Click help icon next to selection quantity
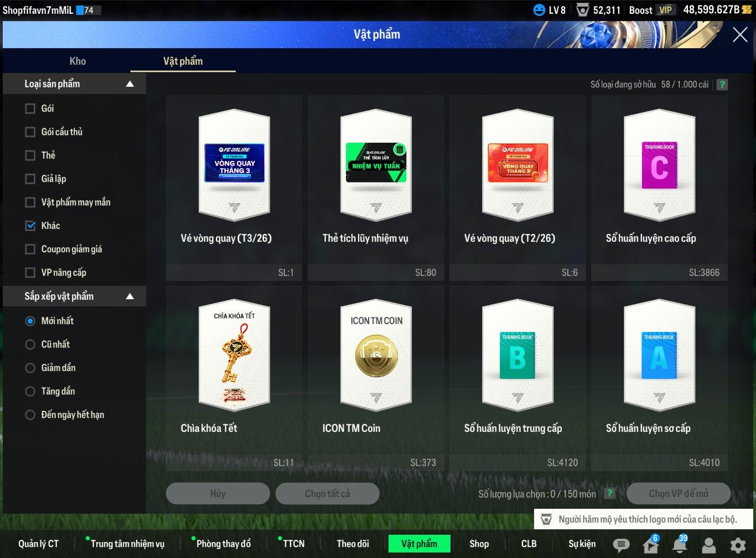This screenshot has height=558, width=756. pyautogui.click(x=609, y=493)
